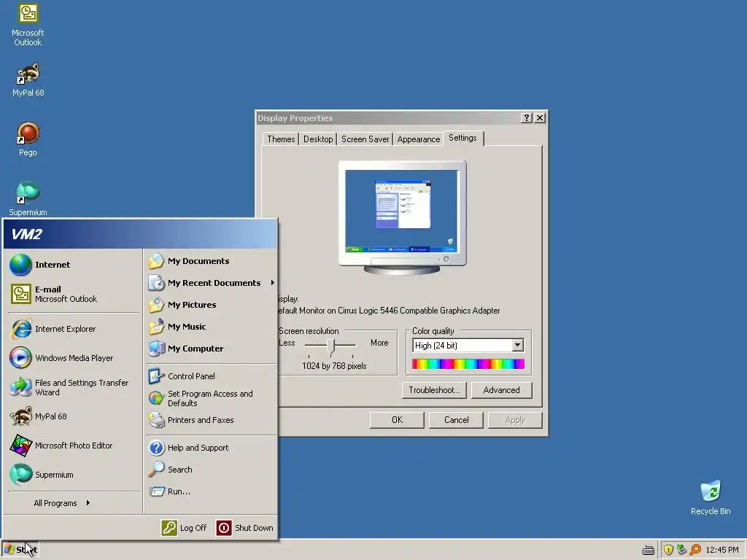Launch Internet Explorer from Start menu
This screenshot has height=560, width=747.
click(74, 329)
